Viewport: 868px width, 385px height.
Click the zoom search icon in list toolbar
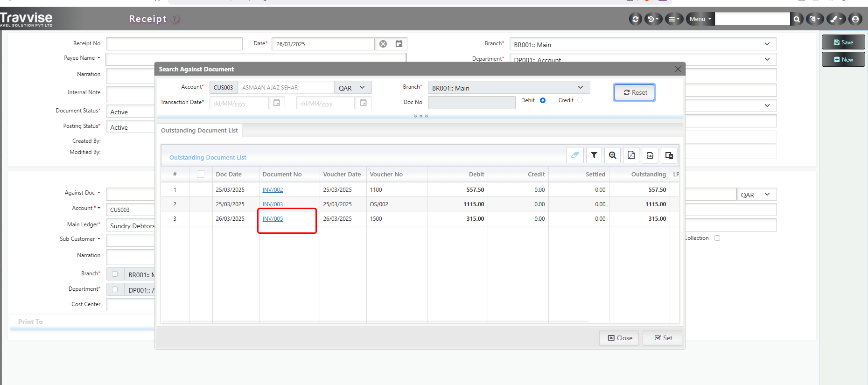coord(613,155)
